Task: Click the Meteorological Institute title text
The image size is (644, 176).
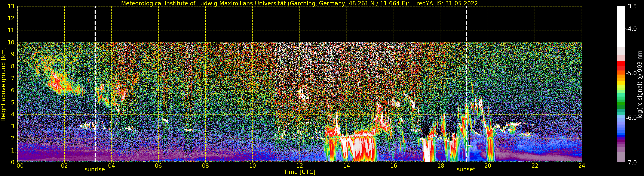Action: (265, 3)
